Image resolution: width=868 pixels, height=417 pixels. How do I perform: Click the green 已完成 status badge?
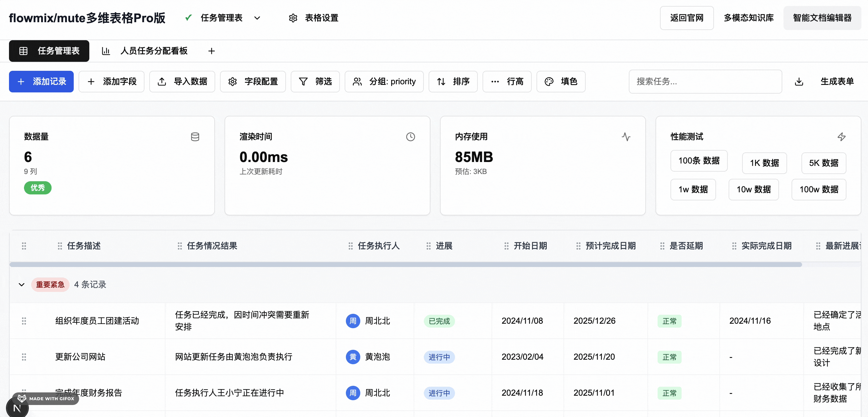439,321
